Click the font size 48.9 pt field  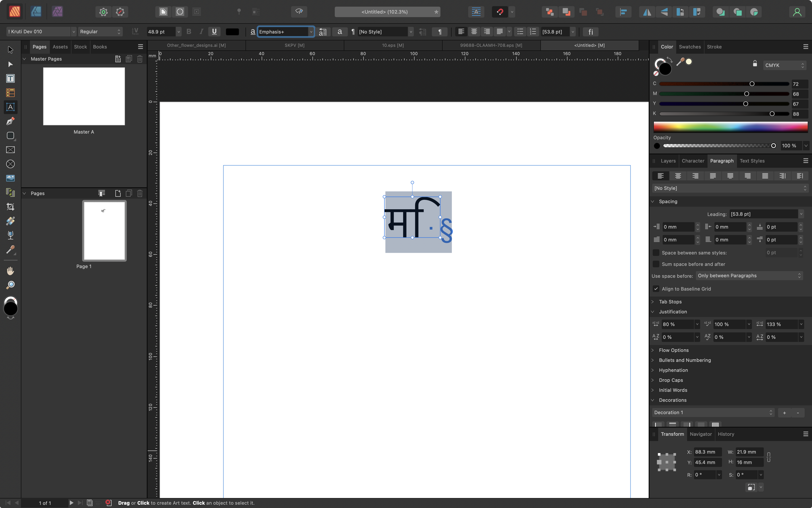point(161,32)
